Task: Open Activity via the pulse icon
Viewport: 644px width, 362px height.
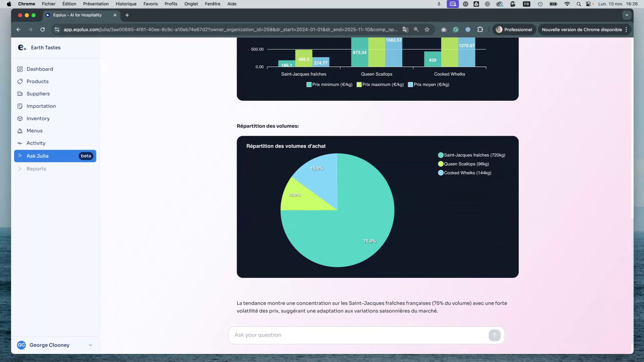Action: click(20, 143)
